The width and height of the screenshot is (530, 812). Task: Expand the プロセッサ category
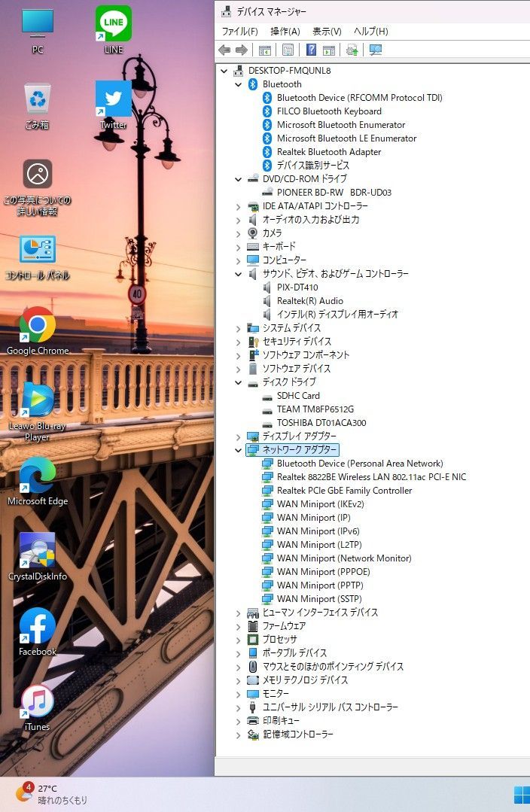[239, 640]
